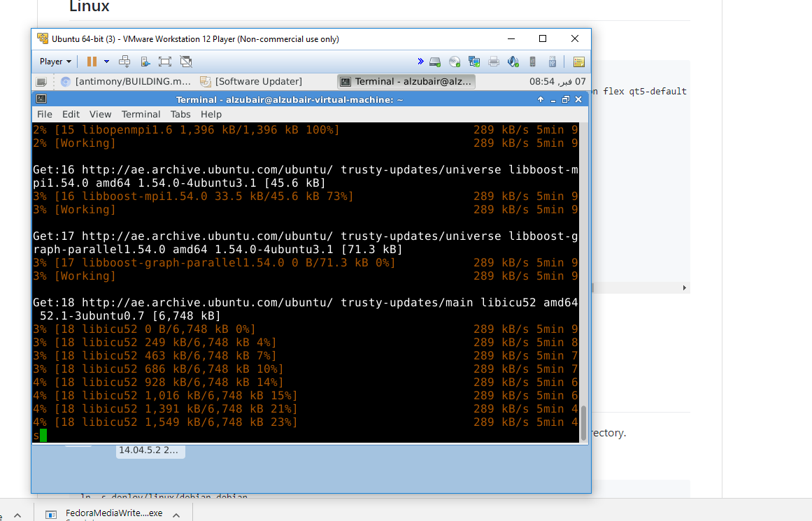This screenshot has width=812, height=521.
Task: Expand the power options arrow next to pause
Action: pyautogui.click(x=107, y=62)
